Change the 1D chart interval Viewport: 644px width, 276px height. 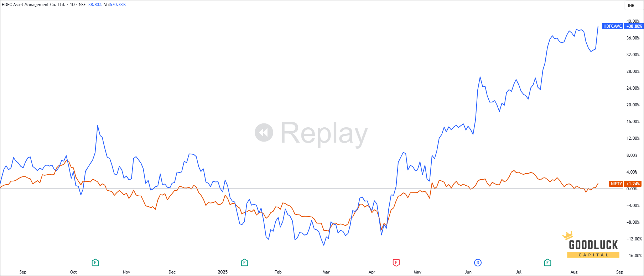click(x=72, y=5)
